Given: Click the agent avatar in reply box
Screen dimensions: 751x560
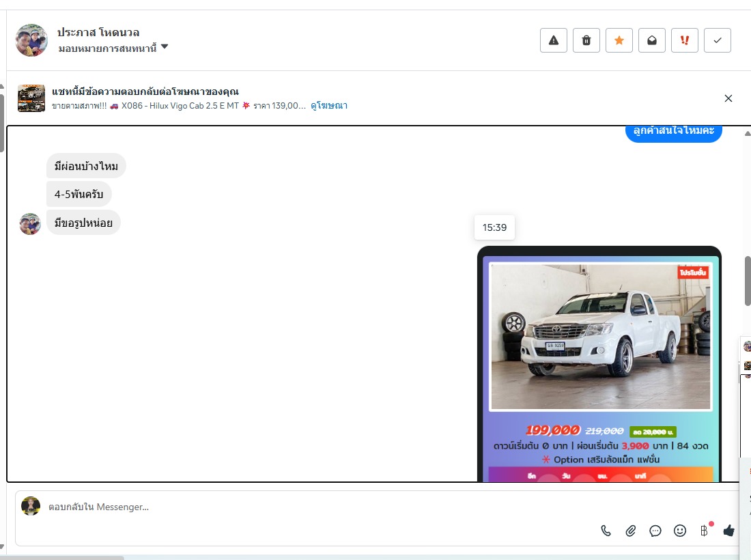Looking at the screenshot, I should pos(31,506).
